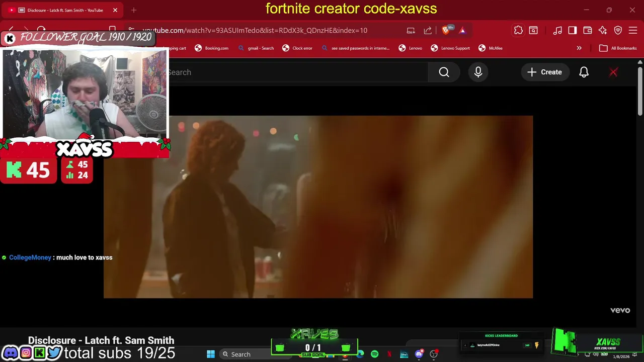Open the gmail - Search bookmark
644x362 pixels.
point(256,48)
